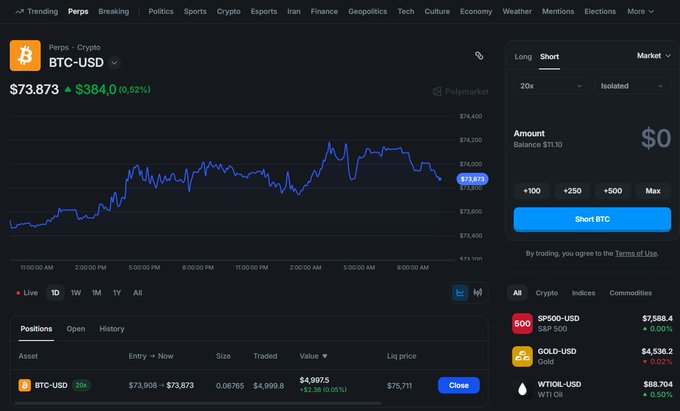Open the Iran category
680x411 pixels.
click(294, 12)
